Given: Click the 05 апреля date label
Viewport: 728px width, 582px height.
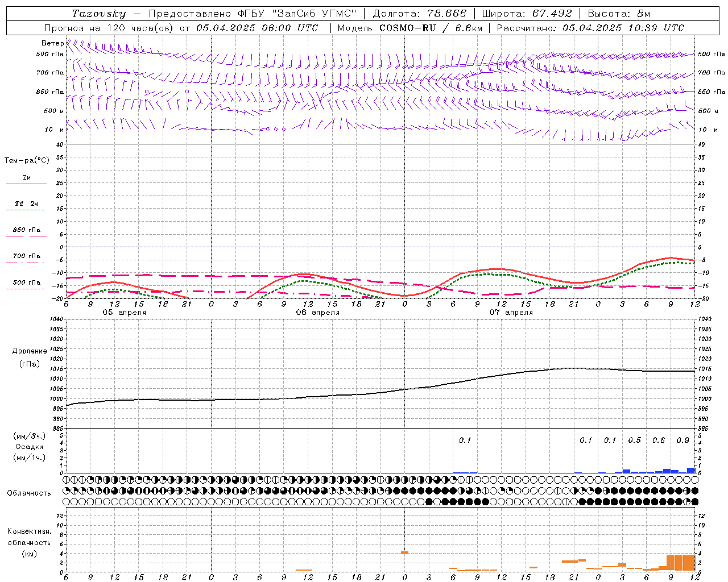Looking at the screenshot, I should tap(124, 313).
